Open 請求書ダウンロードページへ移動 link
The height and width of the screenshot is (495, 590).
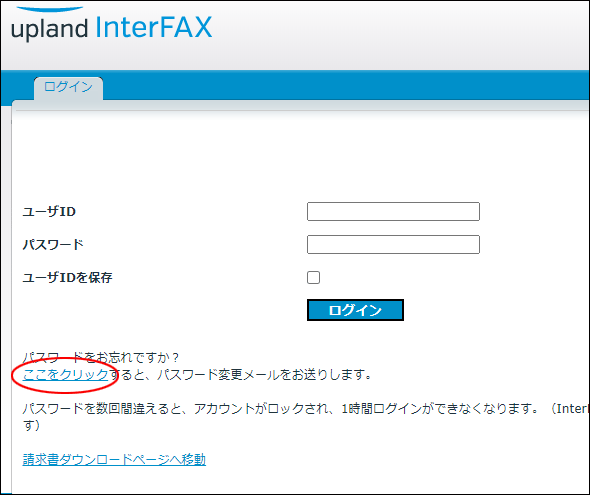click(x=114, y=459)
